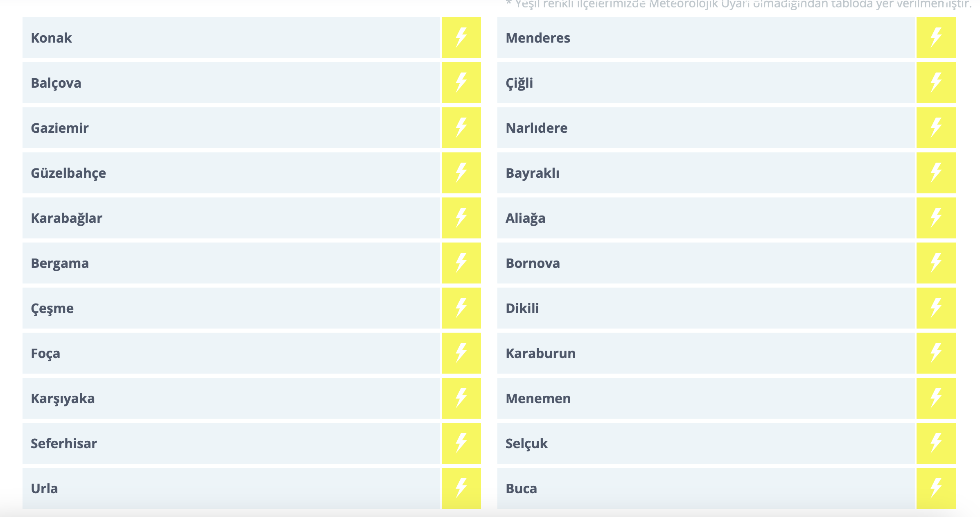This screenshot has width=980, height=517.
Task: Click the thunderstorm icon beside Çiğli
Action: point(936,83)
